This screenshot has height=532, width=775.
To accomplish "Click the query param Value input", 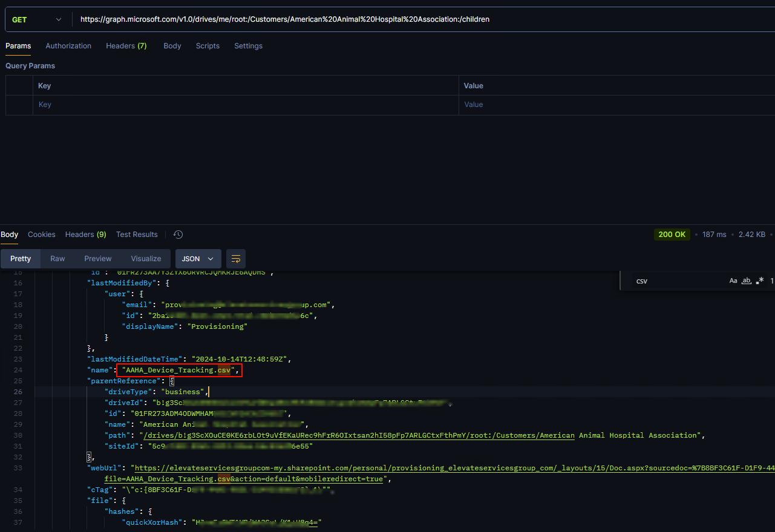I will (617, 105).
